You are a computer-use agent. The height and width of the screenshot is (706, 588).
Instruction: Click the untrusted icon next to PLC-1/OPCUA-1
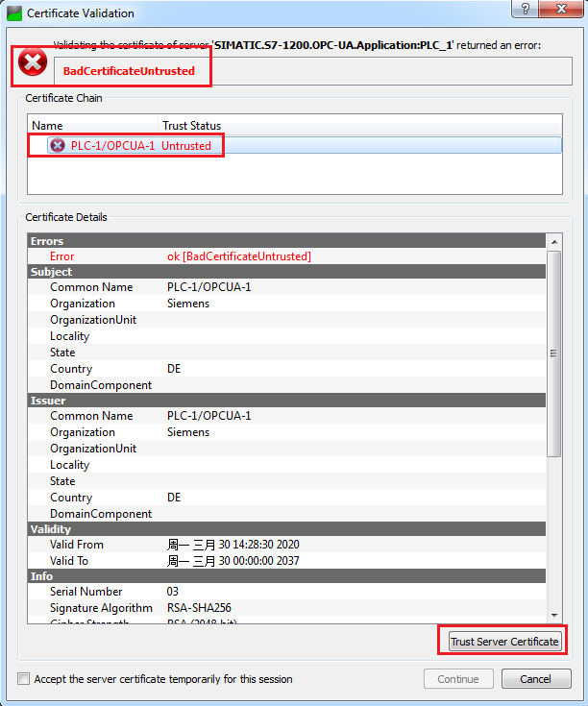[x=58, y=145]
